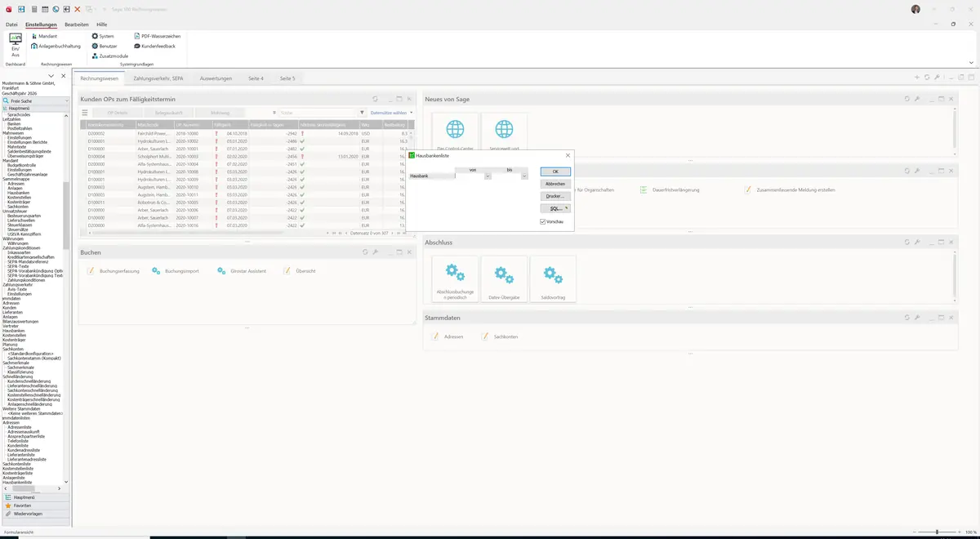Viewport: 980px width, 539px height.
Task: Open Wiedervorlagen in the sidebar bottom
Action: tap(35, 514)
